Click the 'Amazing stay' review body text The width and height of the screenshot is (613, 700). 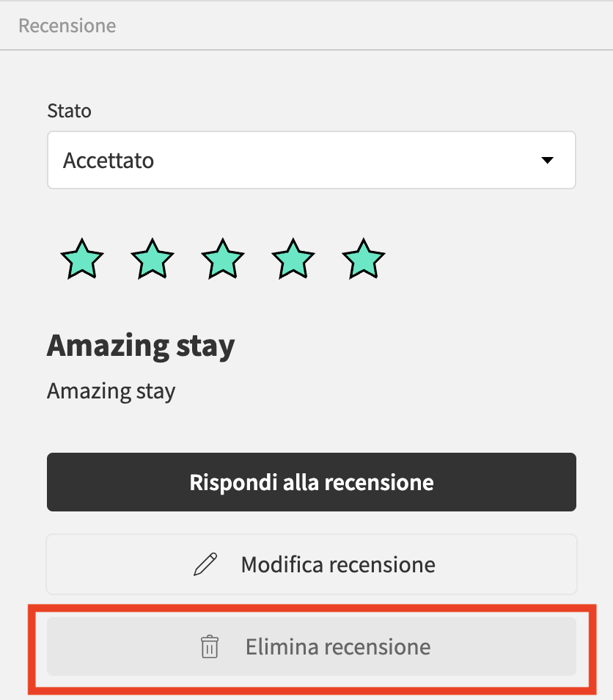coord(111,392)
